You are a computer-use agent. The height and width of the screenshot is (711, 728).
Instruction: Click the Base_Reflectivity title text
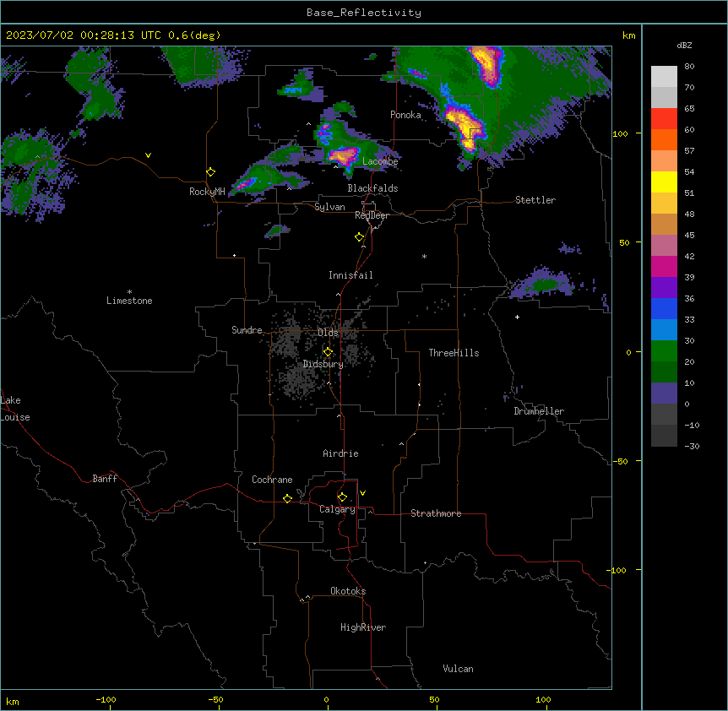(x=364, y=13)
